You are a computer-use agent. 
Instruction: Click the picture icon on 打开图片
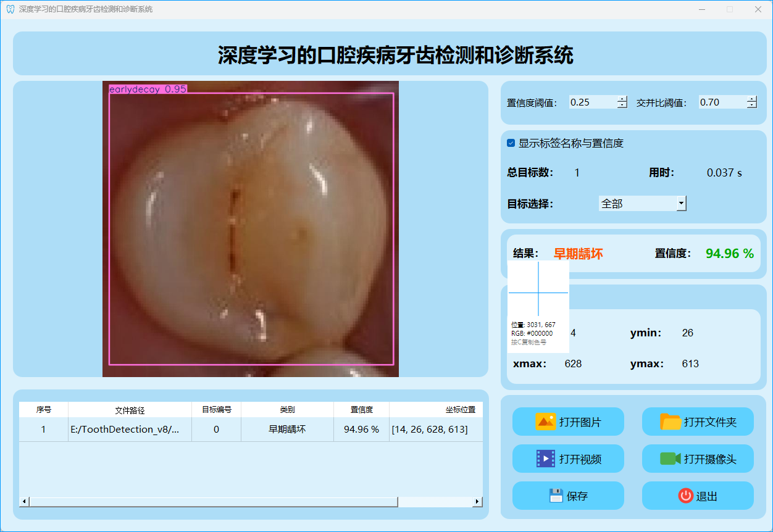tap(546, 422)
